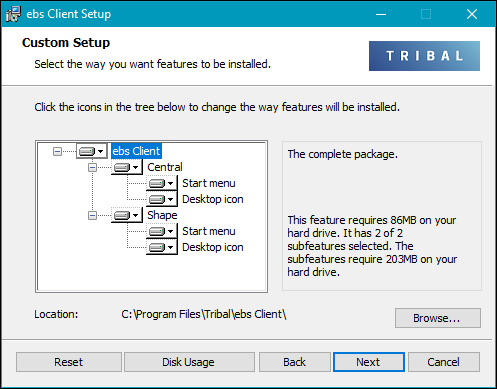
Task: Click the Browse... button
Action: (x=438, y=318)
